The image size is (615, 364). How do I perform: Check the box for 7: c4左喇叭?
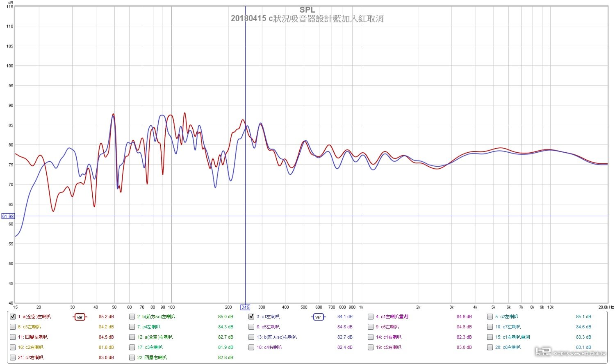(x=132, y=327)
